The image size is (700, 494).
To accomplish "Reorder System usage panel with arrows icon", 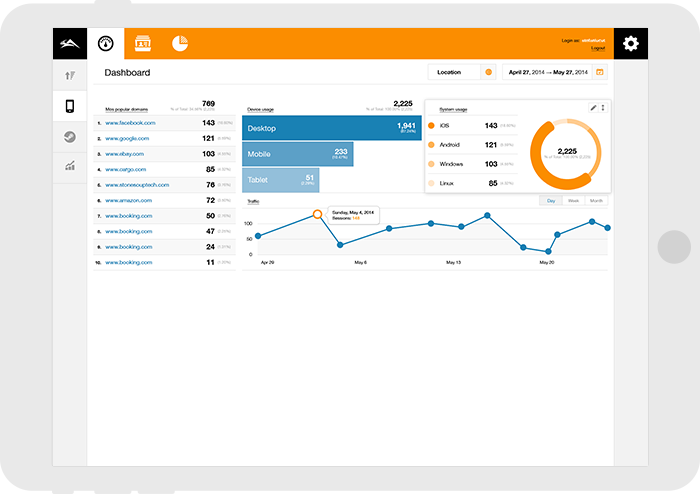I will (603, 107).
